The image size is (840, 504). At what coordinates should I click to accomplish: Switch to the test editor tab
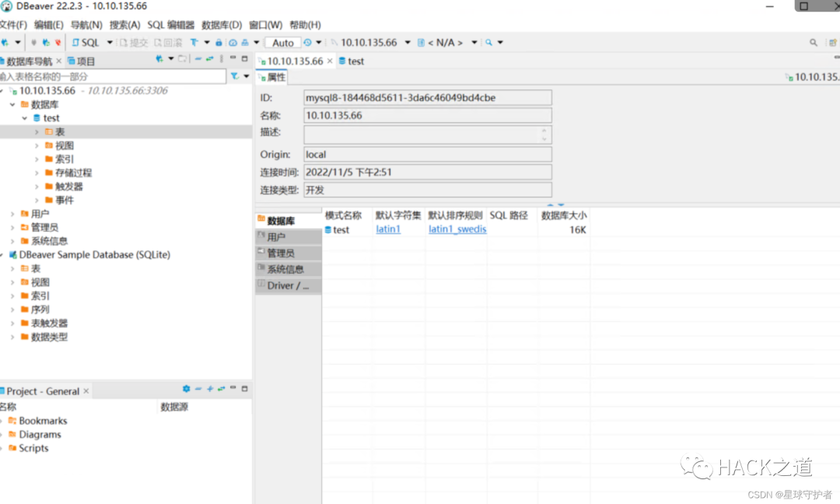(x=352, y=61)
